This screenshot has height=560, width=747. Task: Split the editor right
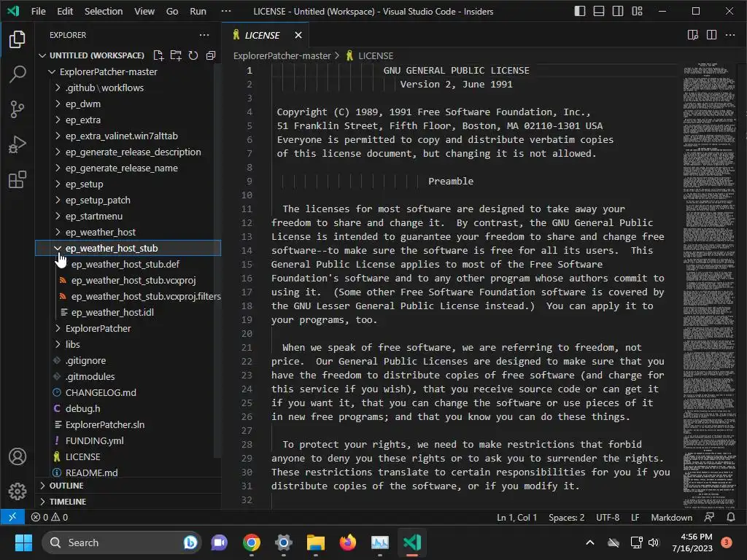tap(712, 35)
